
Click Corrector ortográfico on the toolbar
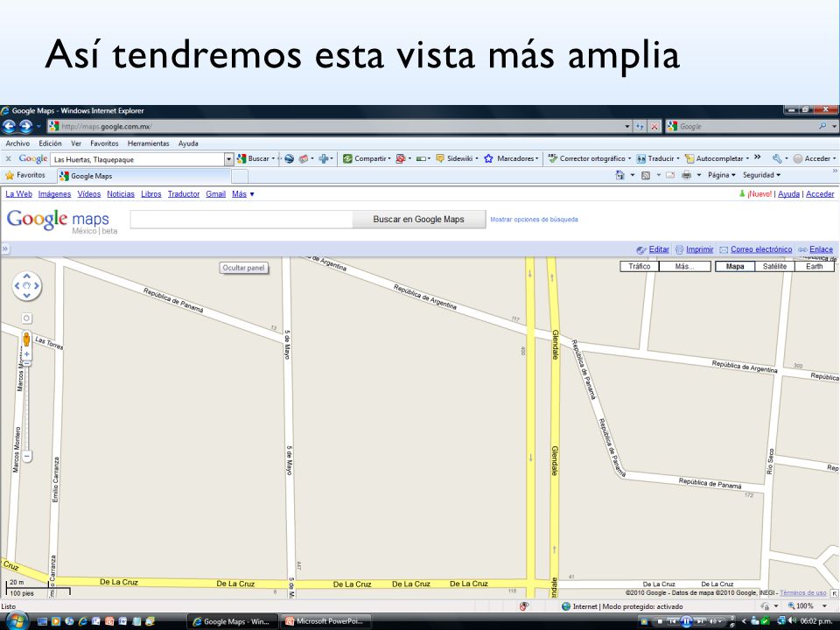pyautogui.click(x=589, y=158)
